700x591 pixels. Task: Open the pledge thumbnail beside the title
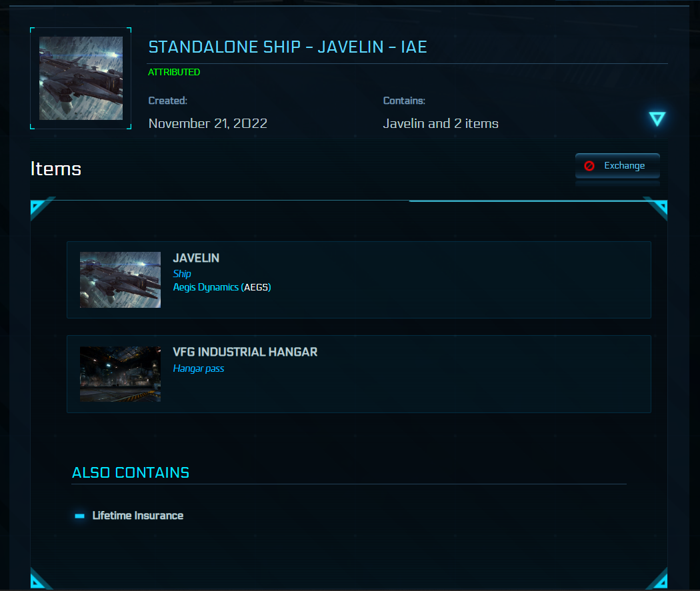(x=81, y=79)
